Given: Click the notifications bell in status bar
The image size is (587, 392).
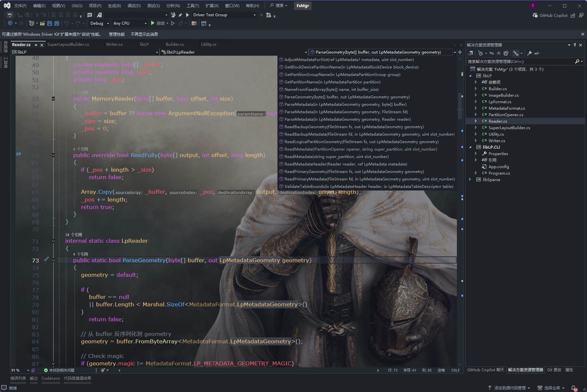Looking at the screenshot, I should tap(574, 388).
